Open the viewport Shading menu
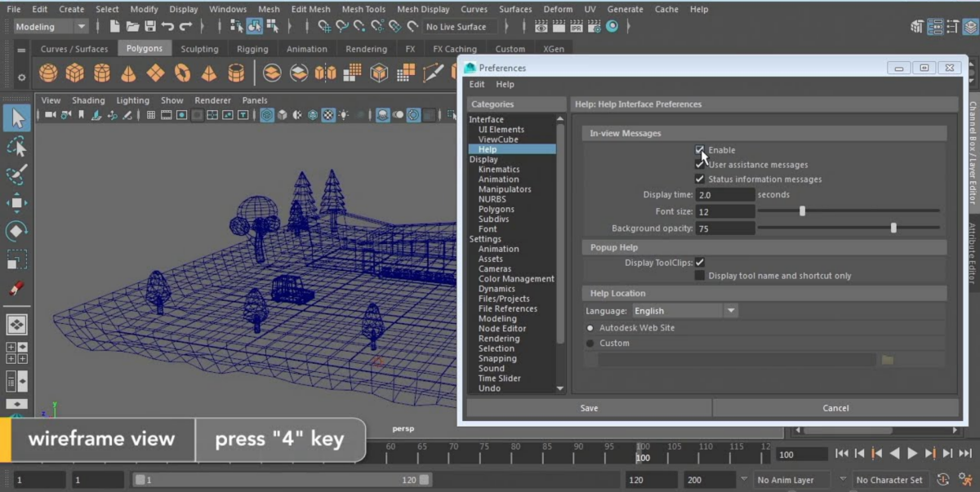980x492 pixels. pos(88,100)
